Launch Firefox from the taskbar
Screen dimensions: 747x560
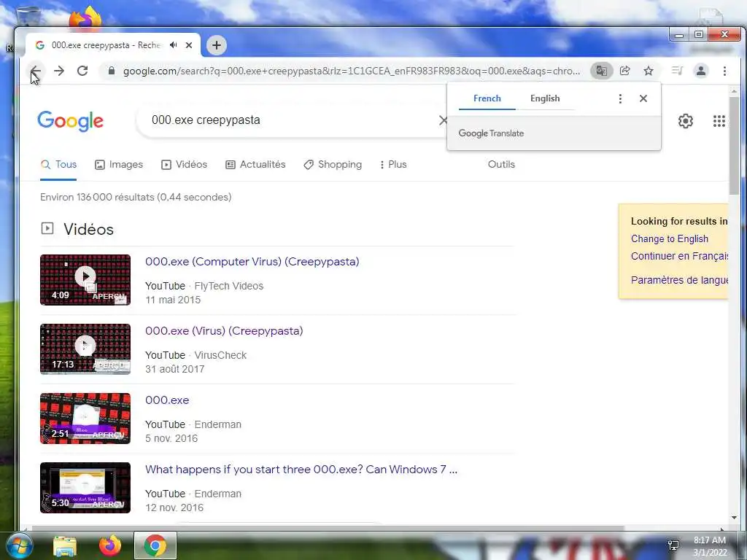(110, 545)
